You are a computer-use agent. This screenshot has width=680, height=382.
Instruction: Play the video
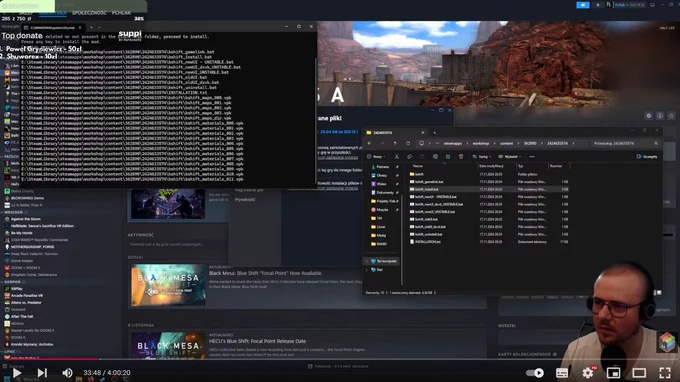coord(16,372)
